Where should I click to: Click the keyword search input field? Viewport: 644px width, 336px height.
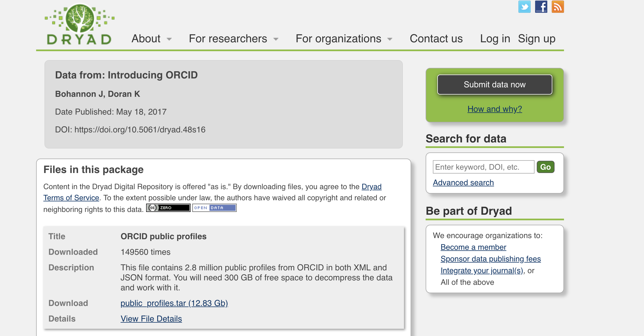(x=483, y=167)
